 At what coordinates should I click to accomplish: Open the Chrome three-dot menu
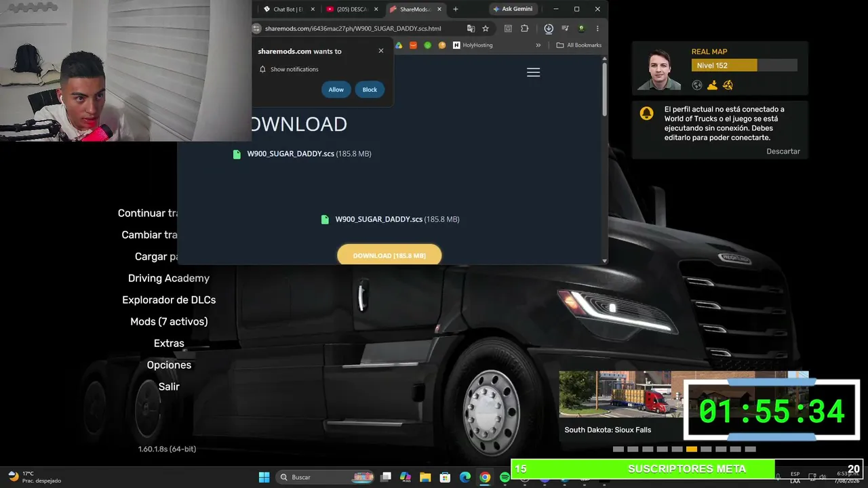(597, 28)
